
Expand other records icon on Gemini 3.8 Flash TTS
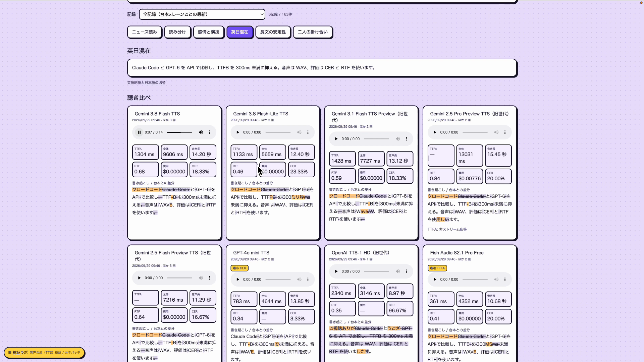click(174, 120)
